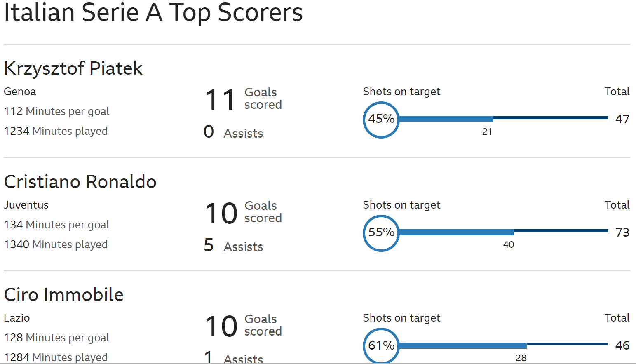Click Piatek's 45% shots on target circle
636x364 pixels.
click(381, 120)
